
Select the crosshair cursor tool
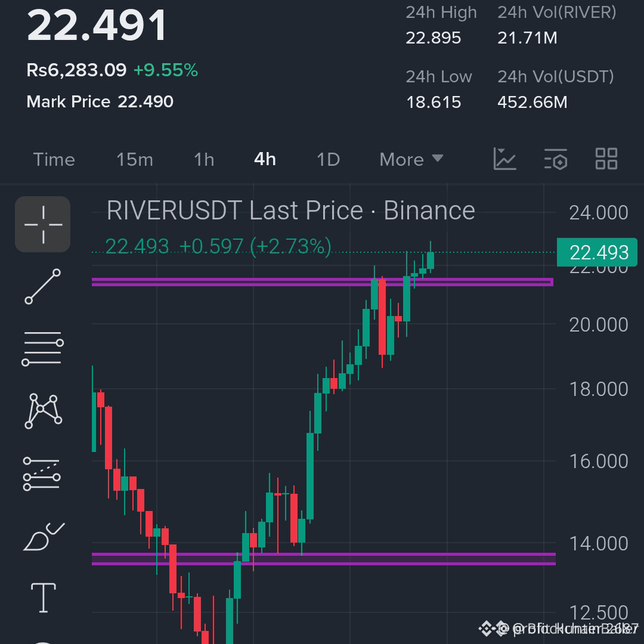[43, 224]
